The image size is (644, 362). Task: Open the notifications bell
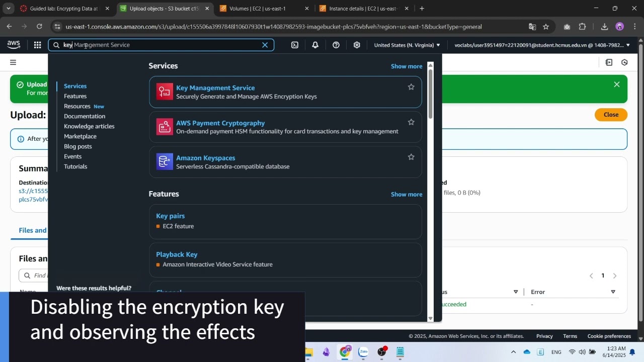(315, 45)
